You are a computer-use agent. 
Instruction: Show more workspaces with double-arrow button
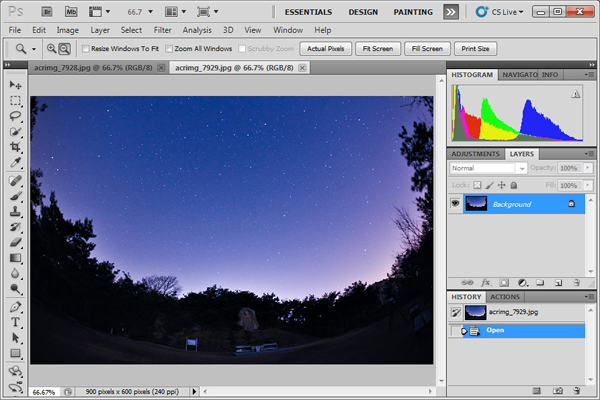click(x=451, y=12)
